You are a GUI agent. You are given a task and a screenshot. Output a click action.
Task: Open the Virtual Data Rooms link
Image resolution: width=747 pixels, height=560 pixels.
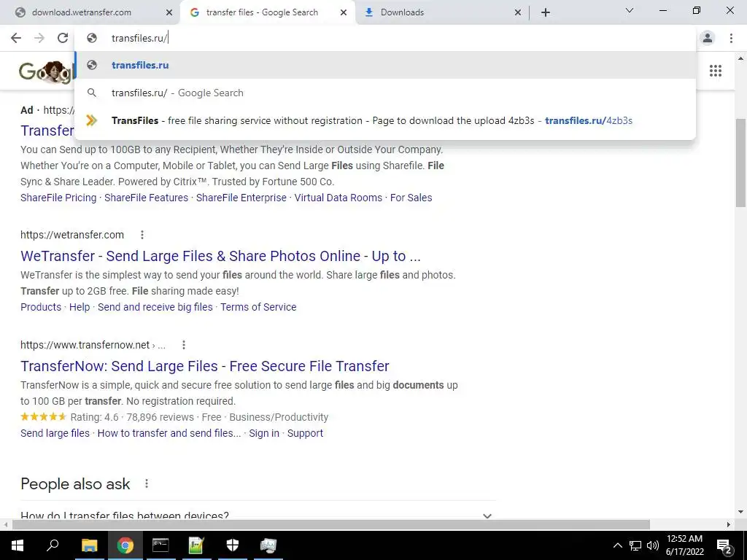coord(338,198)
